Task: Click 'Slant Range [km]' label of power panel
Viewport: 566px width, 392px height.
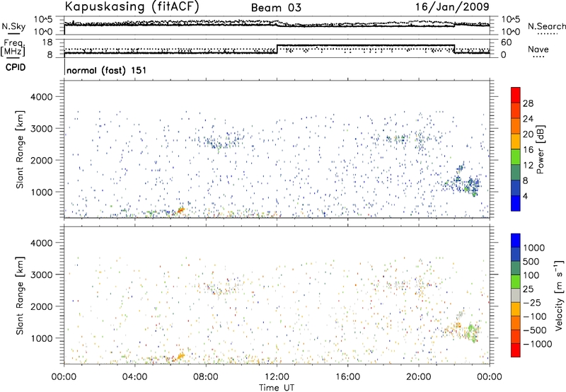Action: click(20, 149)
